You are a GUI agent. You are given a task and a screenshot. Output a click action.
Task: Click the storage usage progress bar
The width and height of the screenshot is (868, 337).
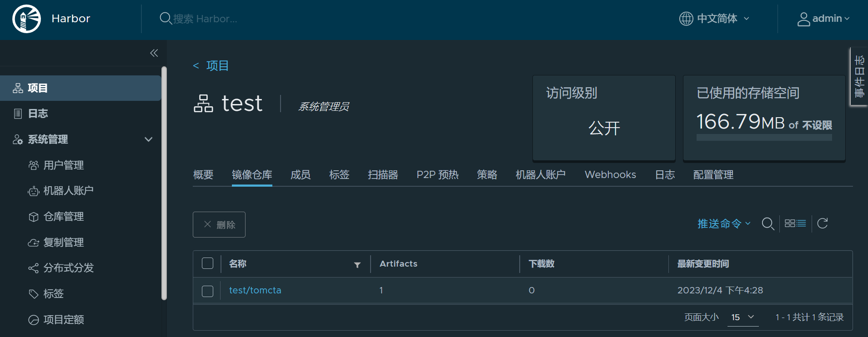point(764,137)
